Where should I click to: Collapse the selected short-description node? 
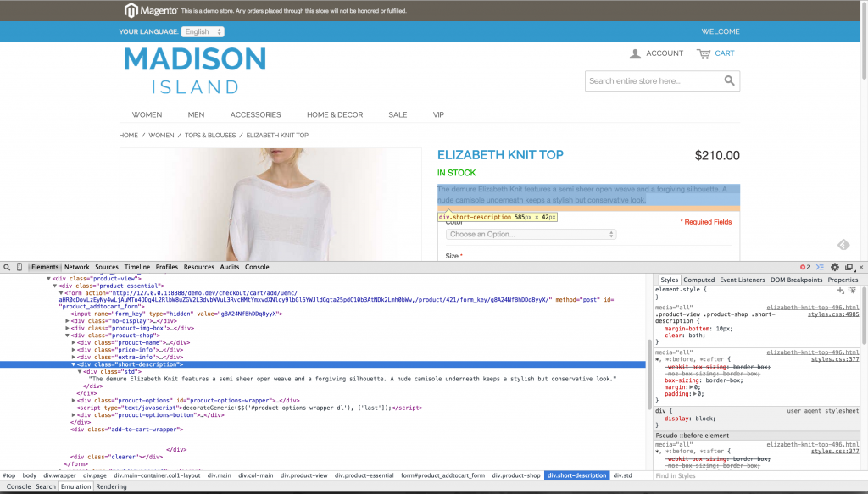pos(74,364)
